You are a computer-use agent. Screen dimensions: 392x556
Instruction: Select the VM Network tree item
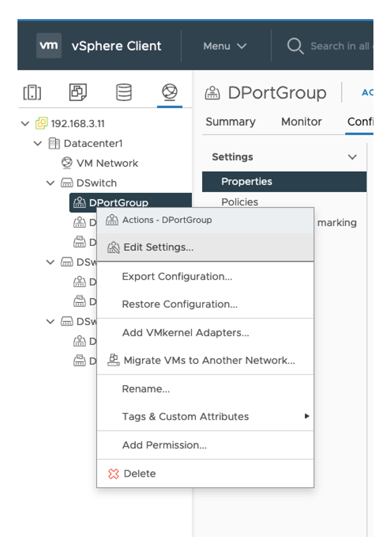coord(107,163)
